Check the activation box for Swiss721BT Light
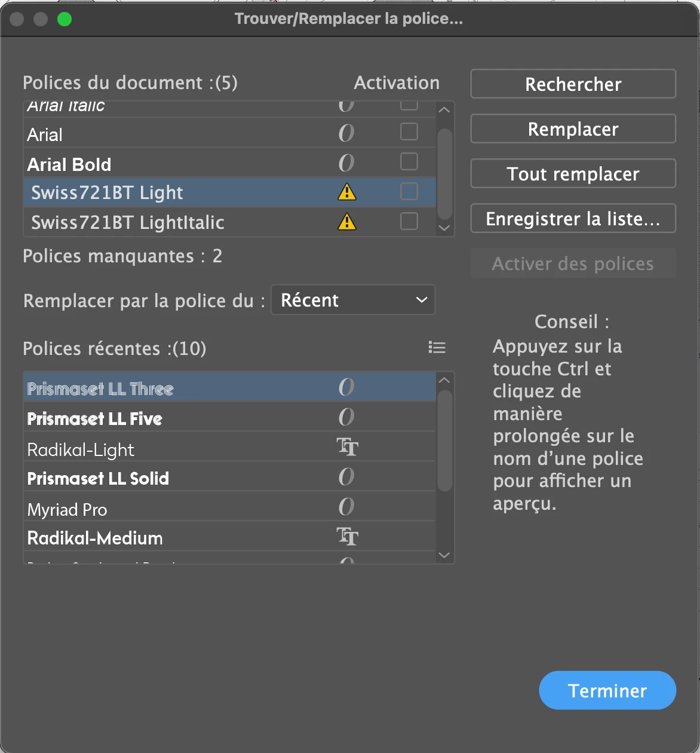 [409, 191]
